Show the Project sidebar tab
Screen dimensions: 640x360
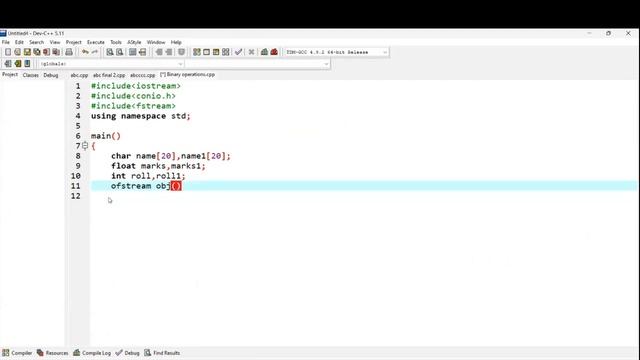tap(10, 75)
